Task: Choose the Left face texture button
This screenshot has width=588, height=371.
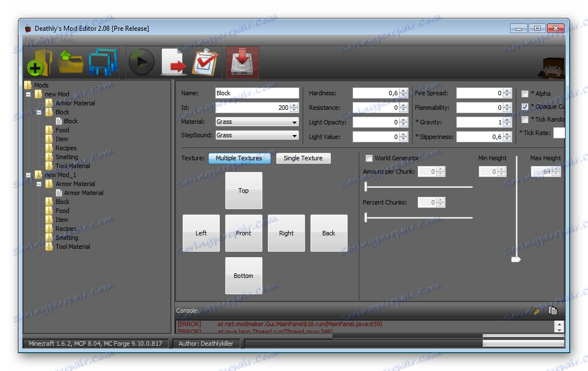Action: [x=201, y=233]
